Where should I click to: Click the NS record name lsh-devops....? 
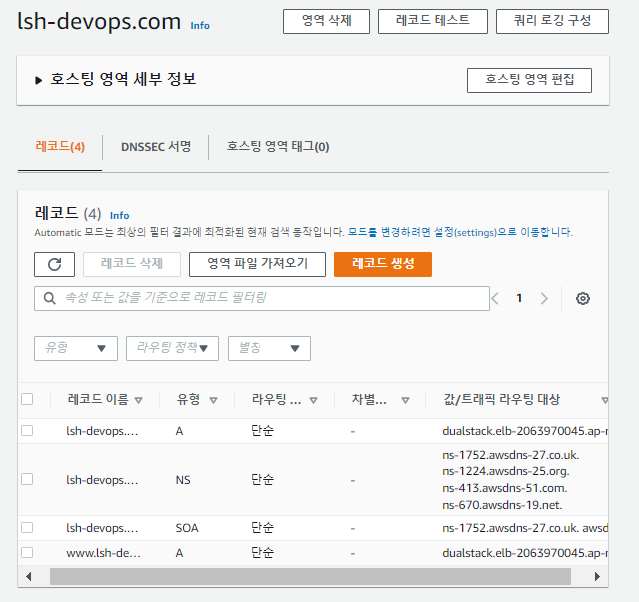tap(102, 480)
